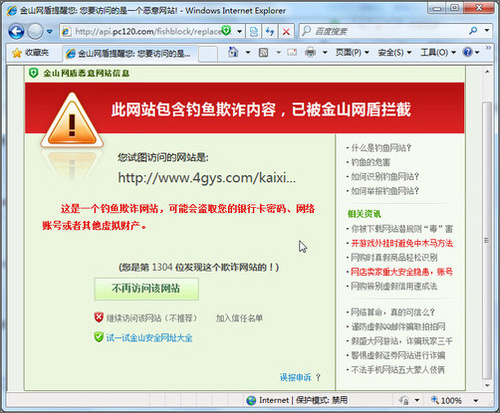Click the Help question mark icon

(468, 52)
